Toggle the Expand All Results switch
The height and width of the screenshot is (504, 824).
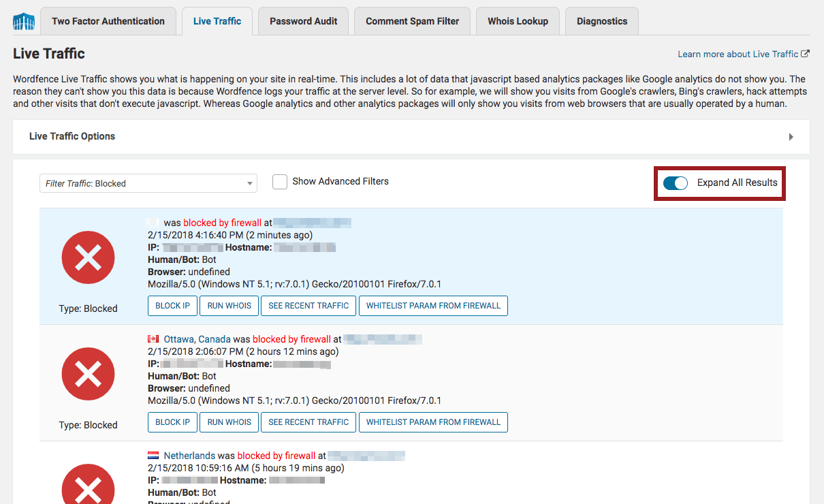pos(676,183)
